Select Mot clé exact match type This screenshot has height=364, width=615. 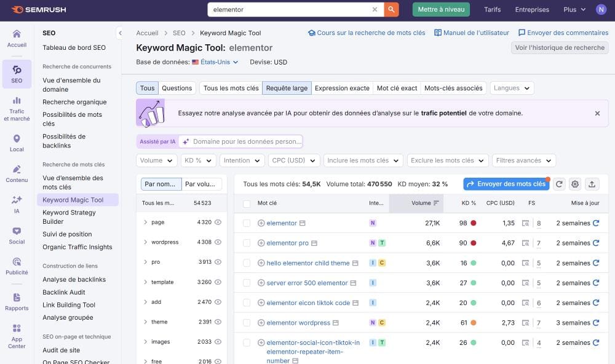click(x=397, y=89)
